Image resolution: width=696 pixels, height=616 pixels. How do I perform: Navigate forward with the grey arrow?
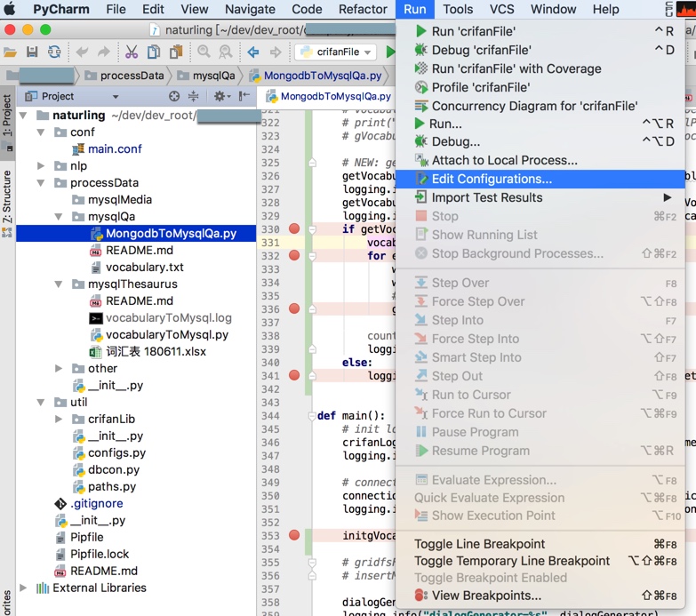coord(276,52)
